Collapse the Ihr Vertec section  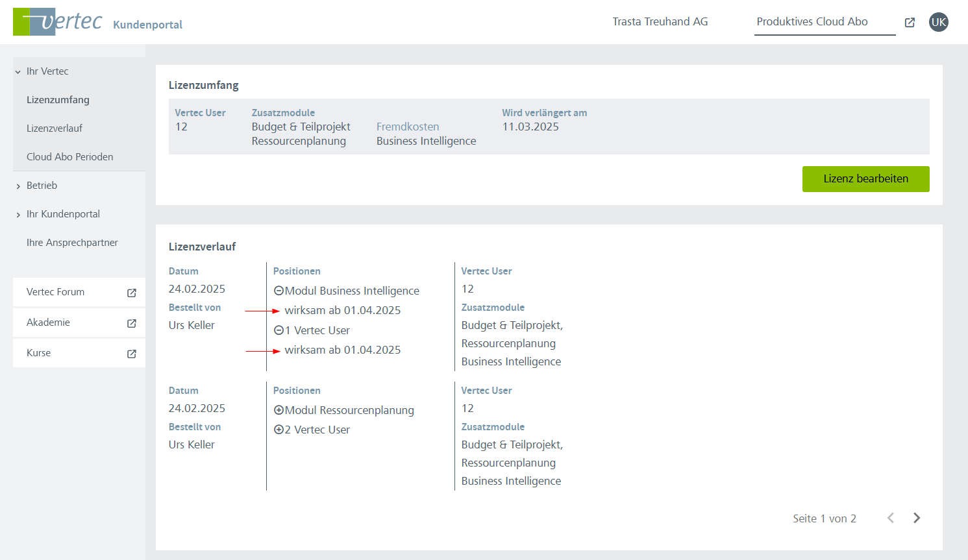[18, 72]
